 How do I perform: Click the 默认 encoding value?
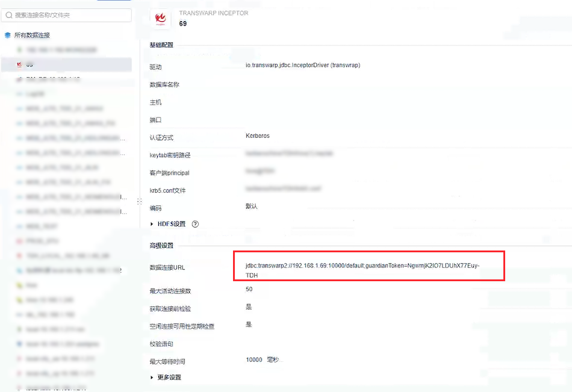click(251, 206)
